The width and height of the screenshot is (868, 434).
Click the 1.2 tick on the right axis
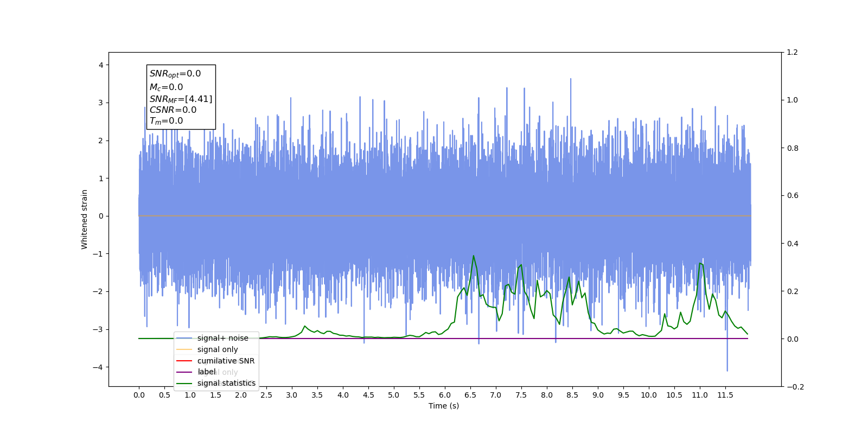pos(793,52)
